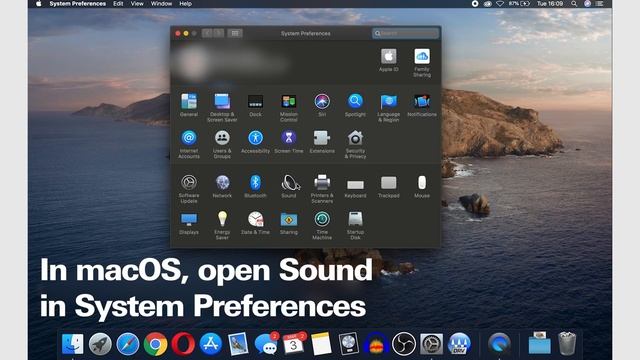Viewport: 640px width, 360px height.
Task: Click the blurred user account avatar
Action: coord(193,63)
